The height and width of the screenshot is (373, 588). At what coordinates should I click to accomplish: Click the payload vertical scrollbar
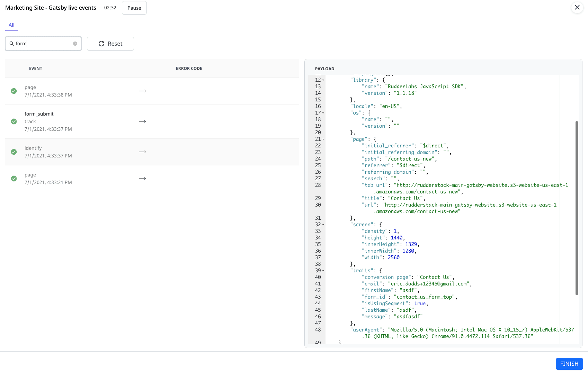(577, 208)
